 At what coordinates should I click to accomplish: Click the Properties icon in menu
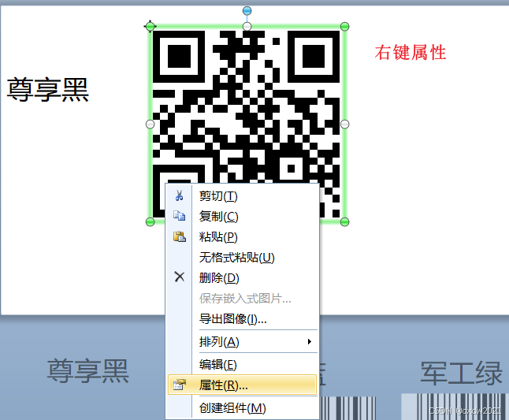[x=179, y=385]
